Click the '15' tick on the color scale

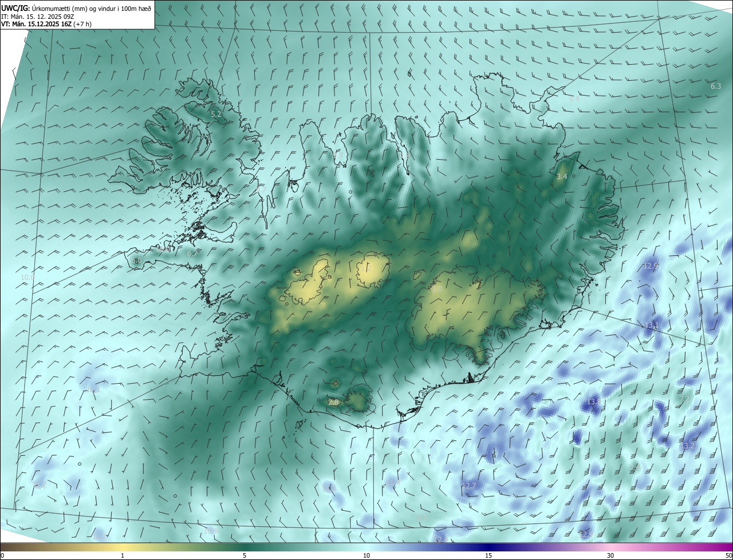[488, 556]
